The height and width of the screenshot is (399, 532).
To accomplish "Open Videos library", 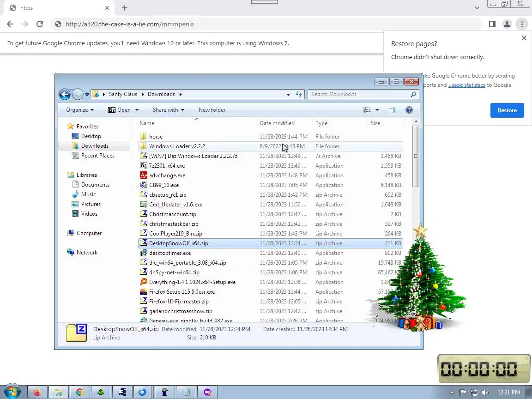I will [x=89, y=214].
